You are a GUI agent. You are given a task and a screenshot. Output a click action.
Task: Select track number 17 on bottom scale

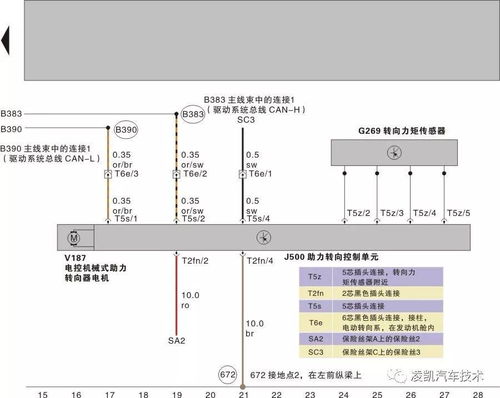(110, 395)
